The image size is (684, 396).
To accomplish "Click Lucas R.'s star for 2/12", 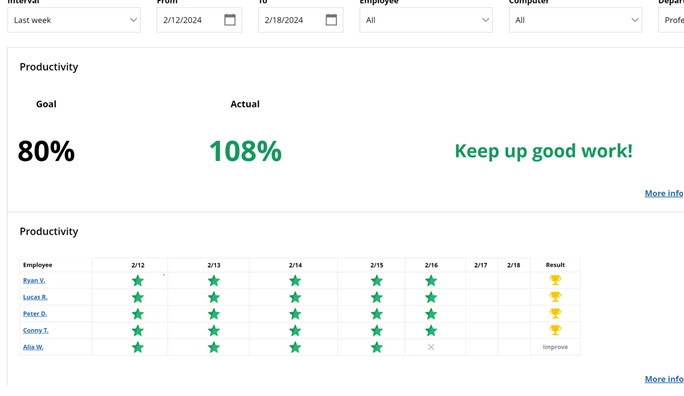I will (138, 297).
